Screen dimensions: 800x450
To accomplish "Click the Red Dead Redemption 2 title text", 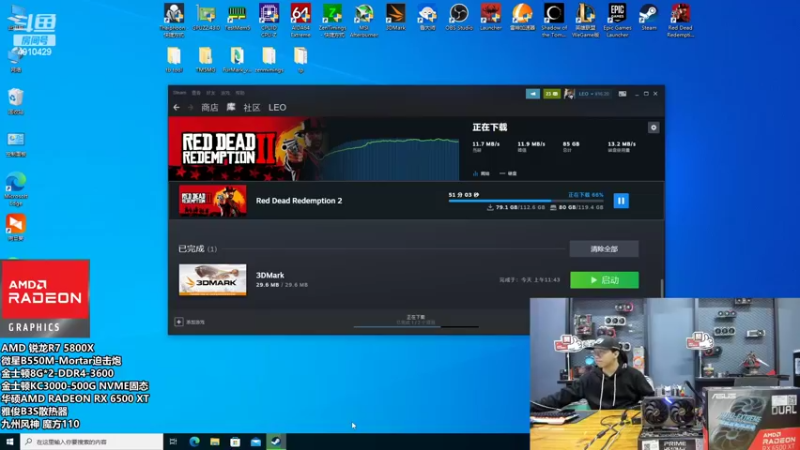I will coord(299,201).
